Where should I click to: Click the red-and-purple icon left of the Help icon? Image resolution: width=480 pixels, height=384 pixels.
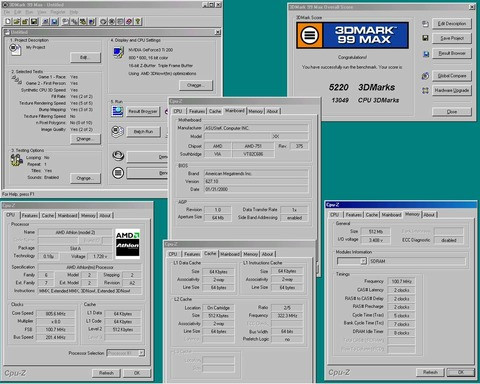[129, 22]
